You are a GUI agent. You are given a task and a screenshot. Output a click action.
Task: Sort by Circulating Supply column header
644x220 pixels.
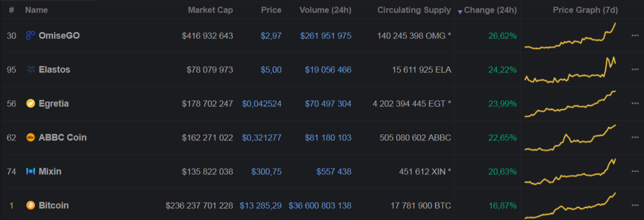(414, 10)
